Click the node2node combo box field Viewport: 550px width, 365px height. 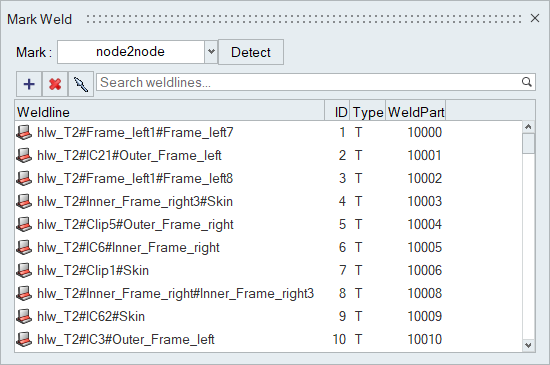coord(130,52)
